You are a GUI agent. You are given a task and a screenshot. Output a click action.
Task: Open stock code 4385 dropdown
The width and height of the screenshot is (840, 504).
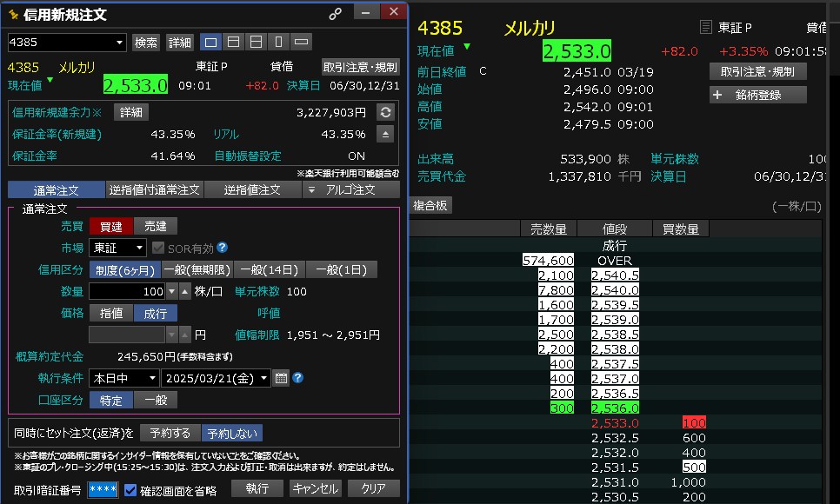(119, 43)
